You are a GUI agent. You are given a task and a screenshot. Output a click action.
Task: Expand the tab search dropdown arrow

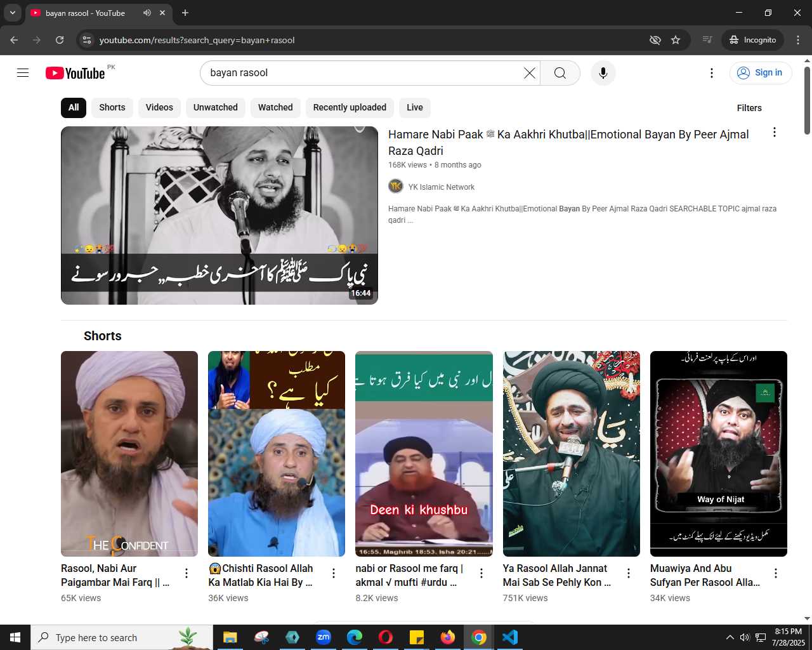12,13
